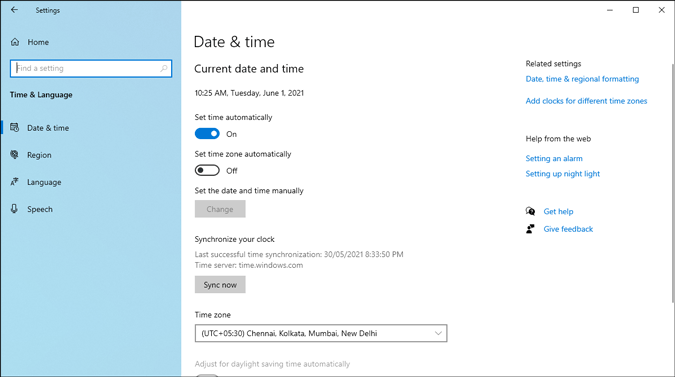
Task: Open Add clocks for different time zones
Action: (586, 101)
